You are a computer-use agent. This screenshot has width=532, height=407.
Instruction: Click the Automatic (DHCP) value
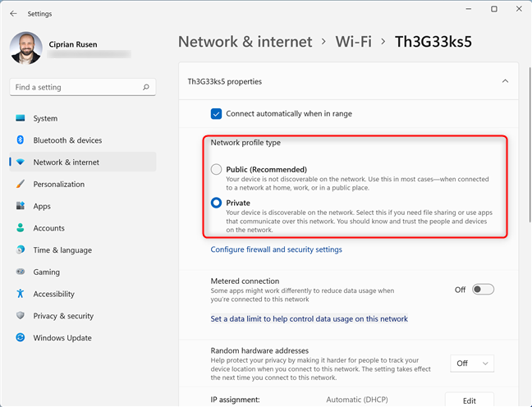click(x=357, y=400)
